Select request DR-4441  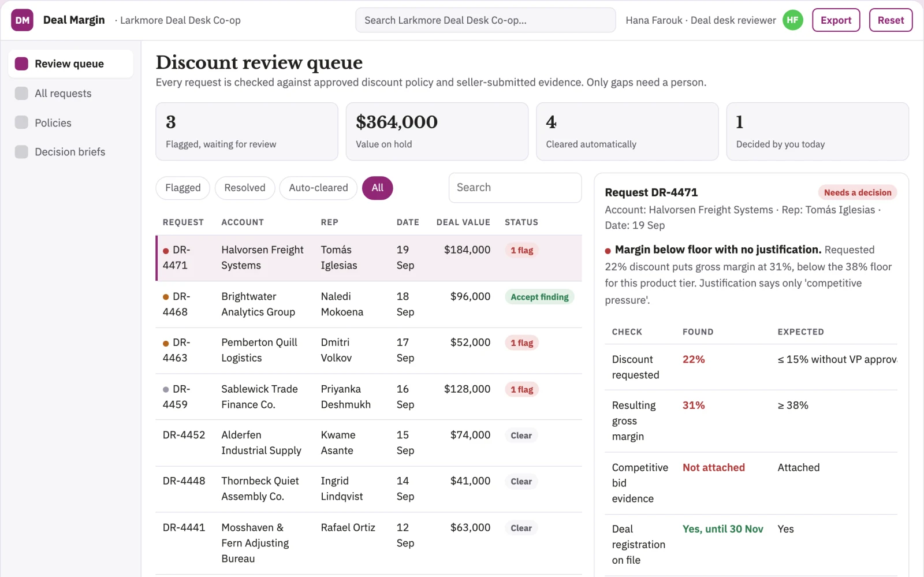(x=368, y=543)
